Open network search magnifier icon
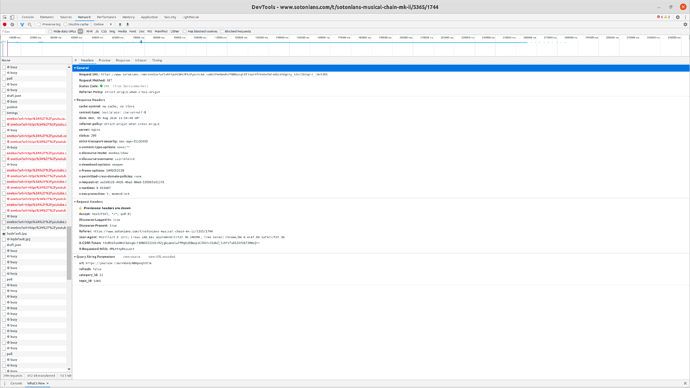Viewport: 690px width, 388px height. [29, 25]
